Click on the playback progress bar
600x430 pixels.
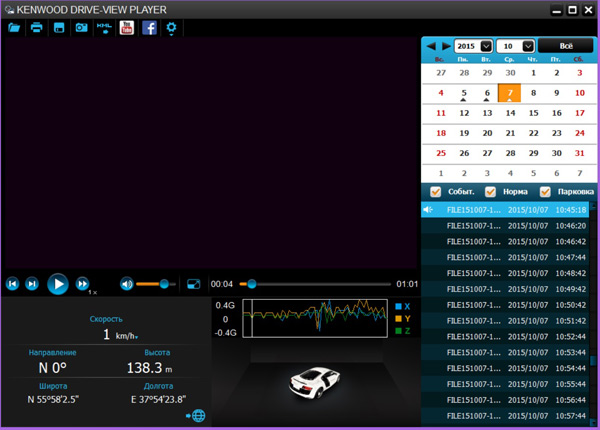(315, 284)
